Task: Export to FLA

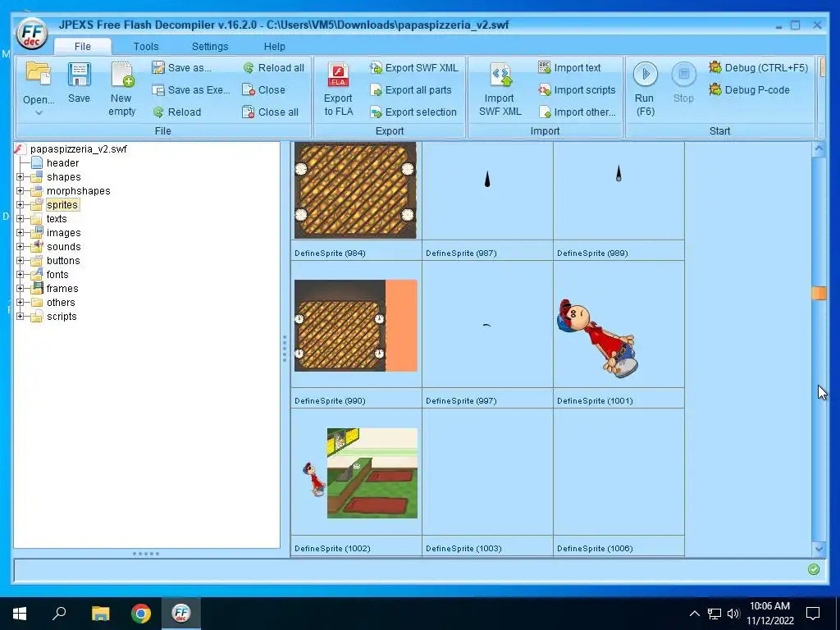Action: coord(339,89)
